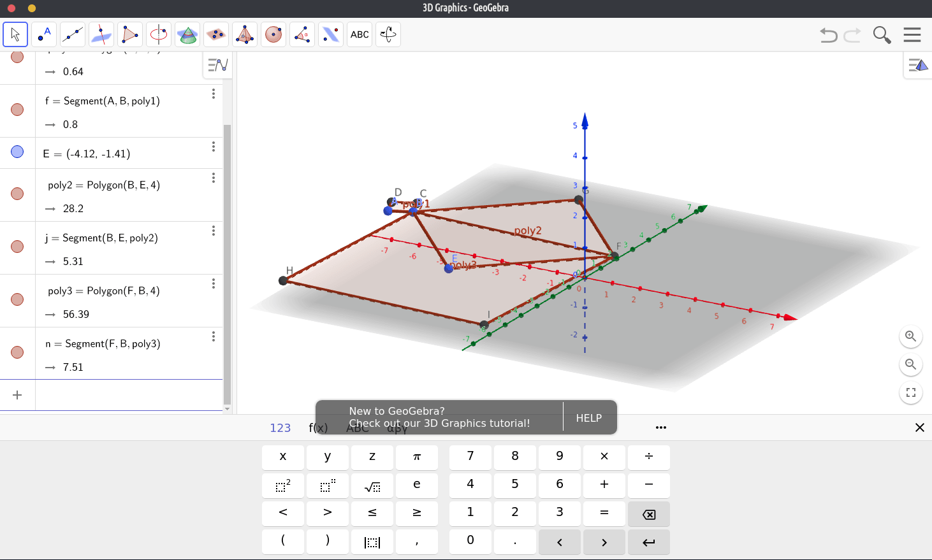Open more options for segment f
Screen dimensions: 932x560
coord(214,94)
